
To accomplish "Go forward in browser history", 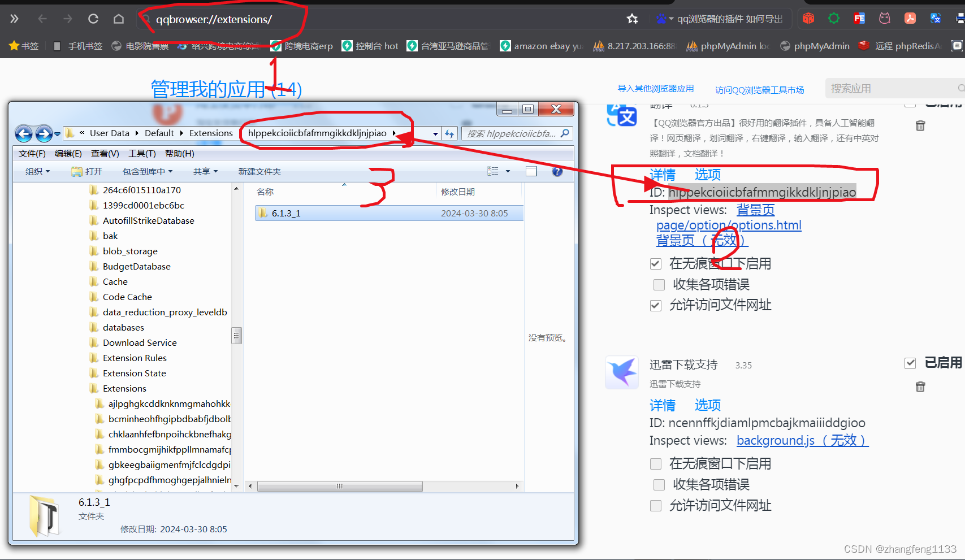I will (68, 19).
